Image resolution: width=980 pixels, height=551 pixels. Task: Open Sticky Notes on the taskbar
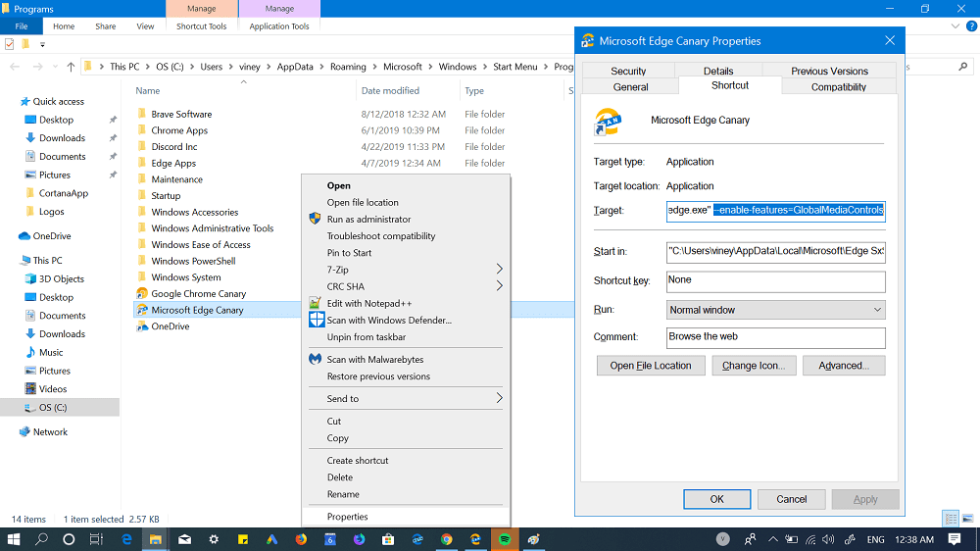(242, 539)
